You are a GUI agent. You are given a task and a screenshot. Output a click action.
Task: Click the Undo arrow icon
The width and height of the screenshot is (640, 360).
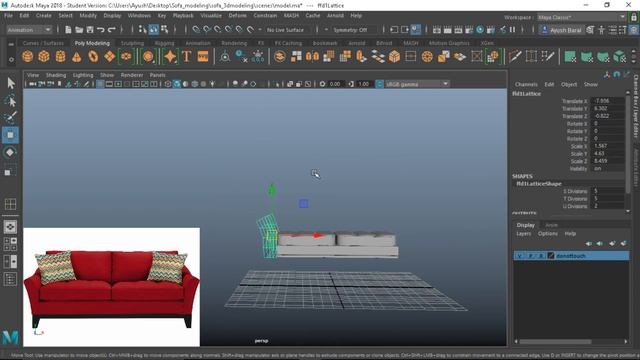click(100, 30)
